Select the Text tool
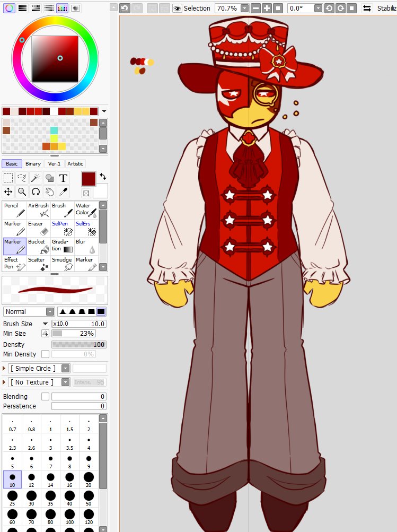The image size is (397, 532). tap(63, 178)
